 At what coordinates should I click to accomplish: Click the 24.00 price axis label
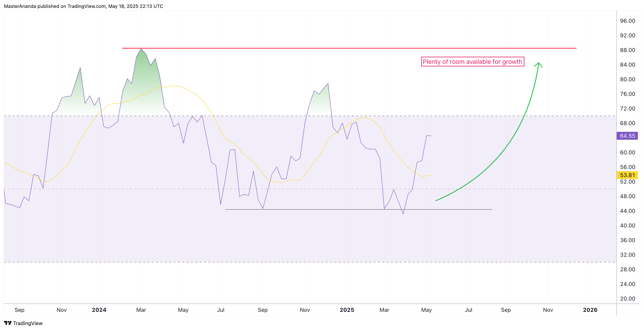(628, 284)
